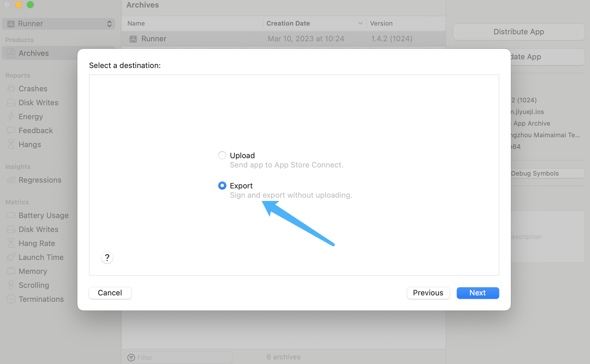Click the description text field
590x364 pixels.
[548, 237]
